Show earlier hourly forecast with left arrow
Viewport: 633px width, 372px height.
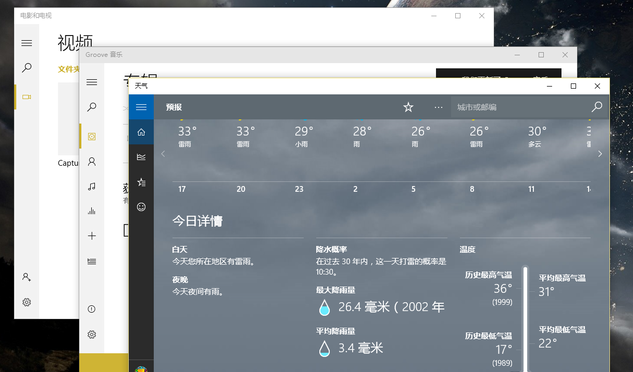coord(163,153)
